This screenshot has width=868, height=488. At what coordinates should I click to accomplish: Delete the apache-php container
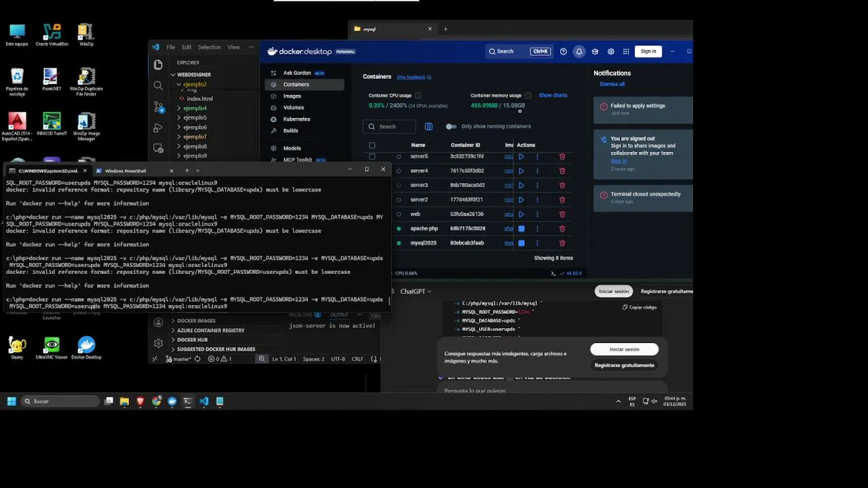point(562,228)
